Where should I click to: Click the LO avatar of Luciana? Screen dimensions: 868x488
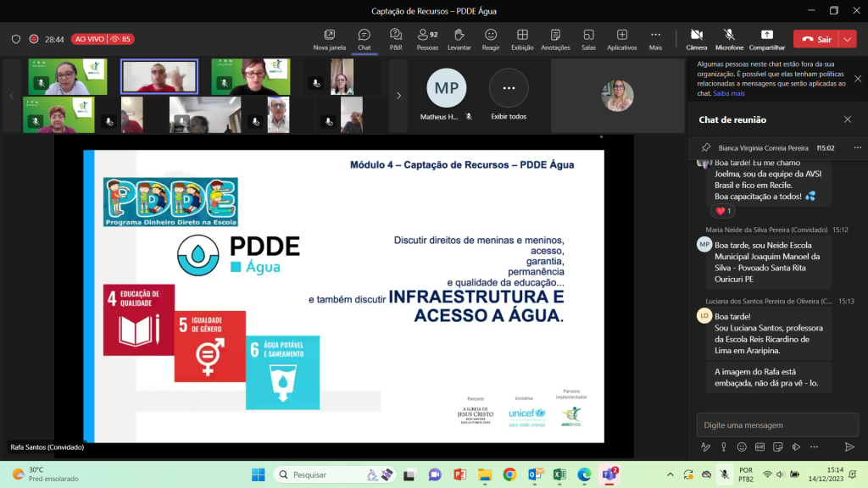click(x=704, y=315)
